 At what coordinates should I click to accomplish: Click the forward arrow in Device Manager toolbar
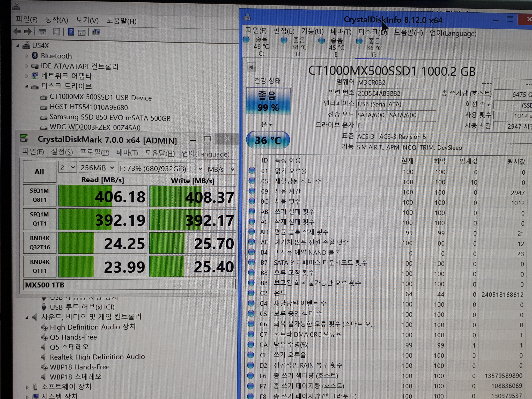28,31
